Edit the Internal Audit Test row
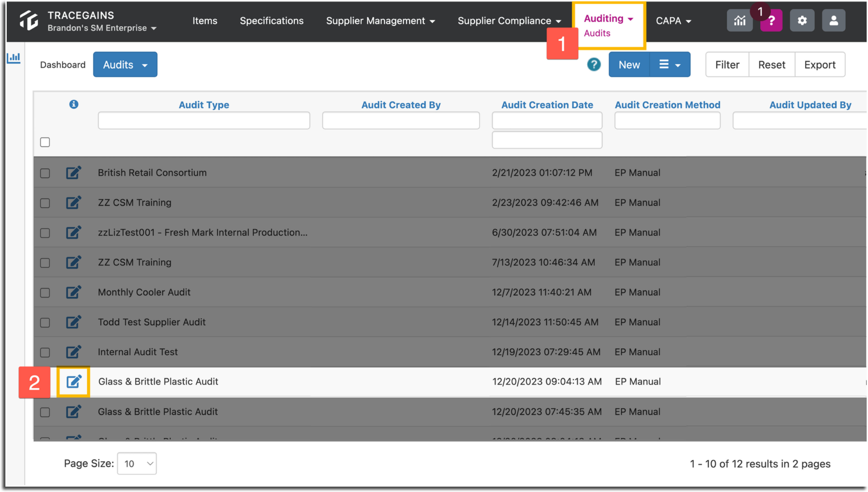 74,352
